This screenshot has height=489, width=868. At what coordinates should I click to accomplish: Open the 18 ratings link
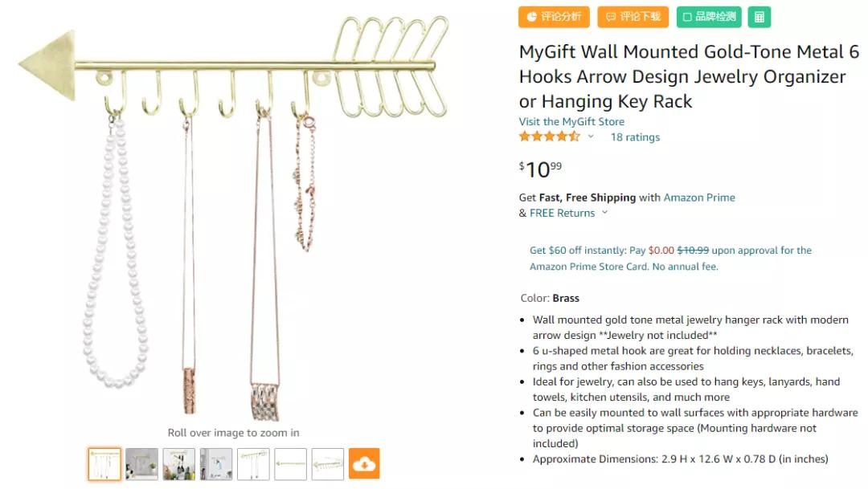click(x=635, y=137)
